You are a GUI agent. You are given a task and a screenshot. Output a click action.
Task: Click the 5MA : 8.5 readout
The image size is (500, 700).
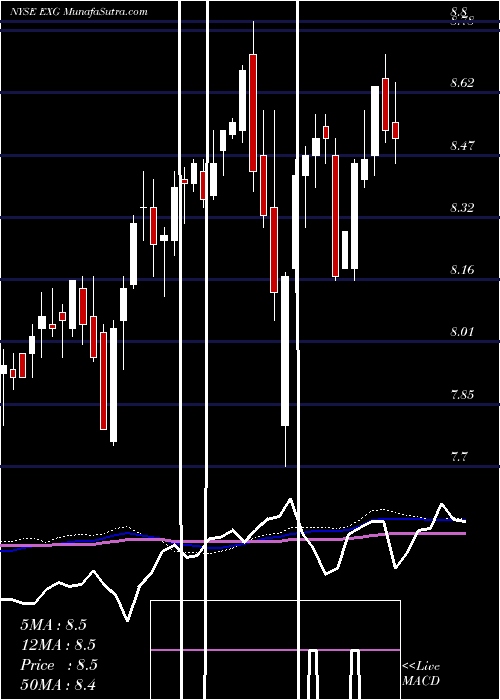[x=53, y=625]
